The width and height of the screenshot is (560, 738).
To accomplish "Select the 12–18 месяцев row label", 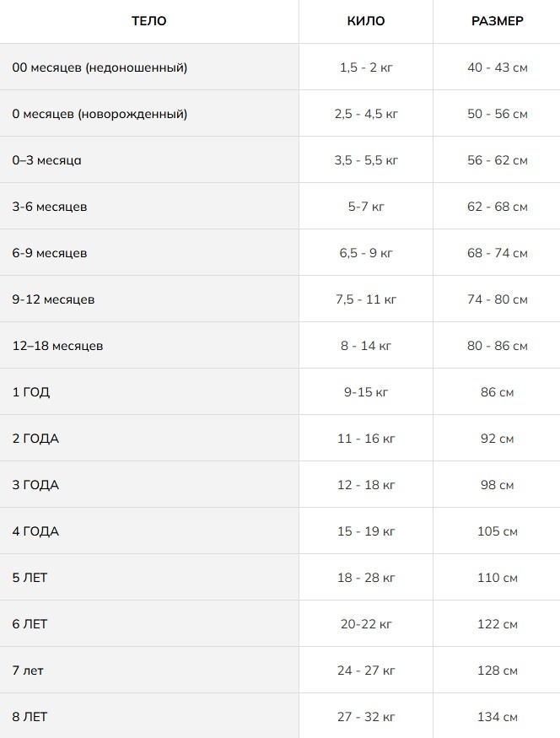I will [x=57, y=346].
